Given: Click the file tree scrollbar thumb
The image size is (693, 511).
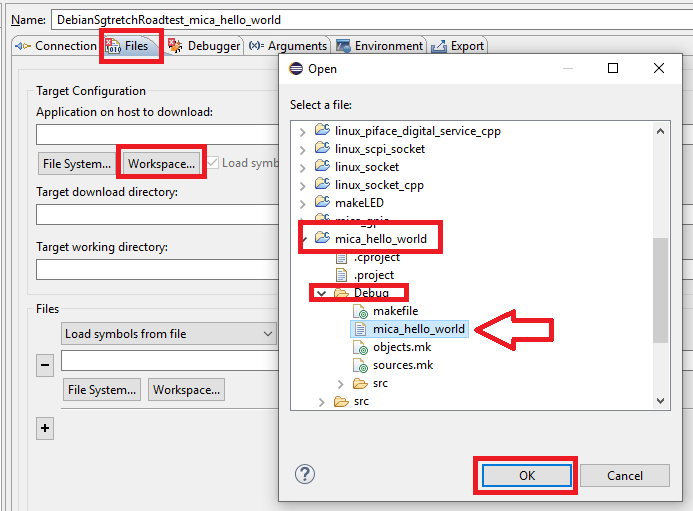Looking at the screenshot, I should coord(660,290).
